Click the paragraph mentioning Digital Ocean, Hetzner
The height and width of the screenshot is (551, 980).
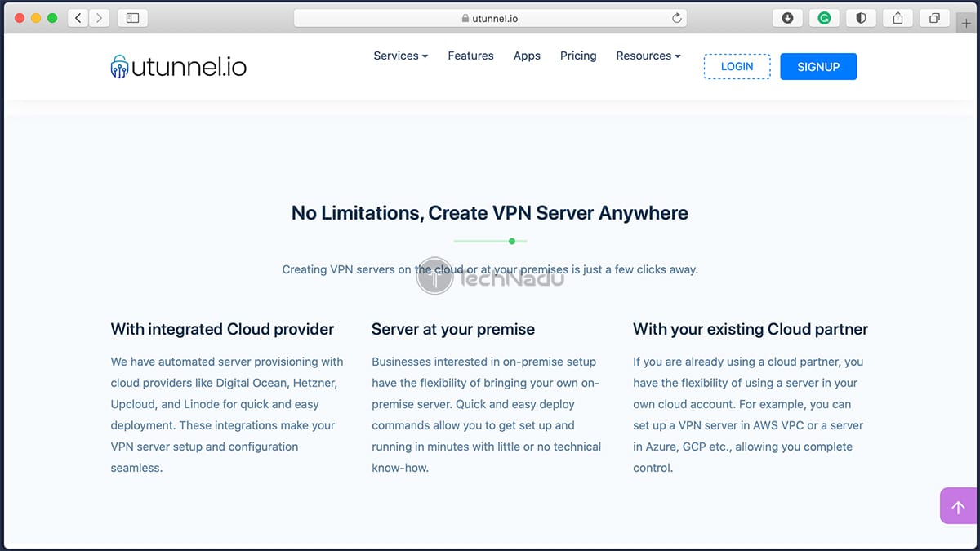[227, 415]
